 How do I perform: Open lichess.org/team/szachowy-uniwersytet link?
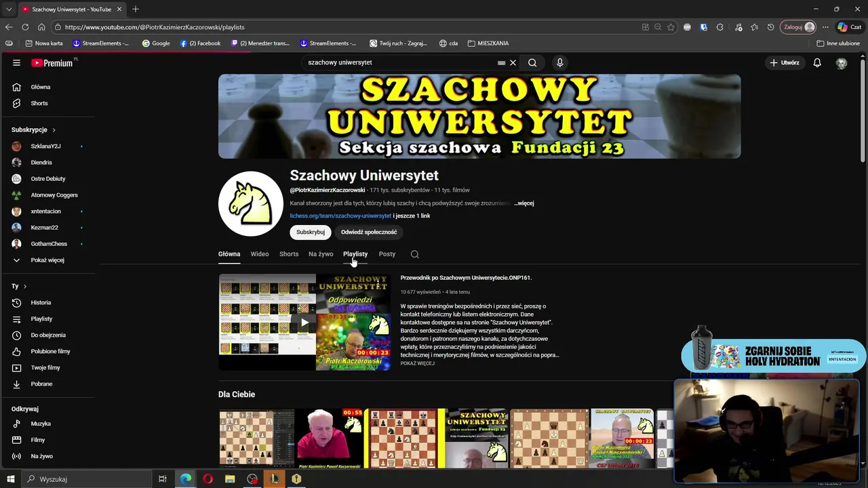tap(340, 216)
